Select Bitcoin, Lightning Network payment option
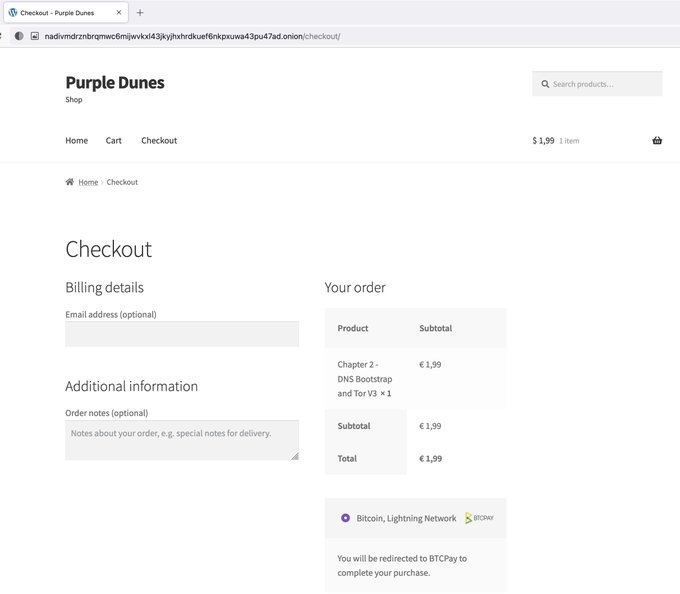 click(x=345, y=518)
